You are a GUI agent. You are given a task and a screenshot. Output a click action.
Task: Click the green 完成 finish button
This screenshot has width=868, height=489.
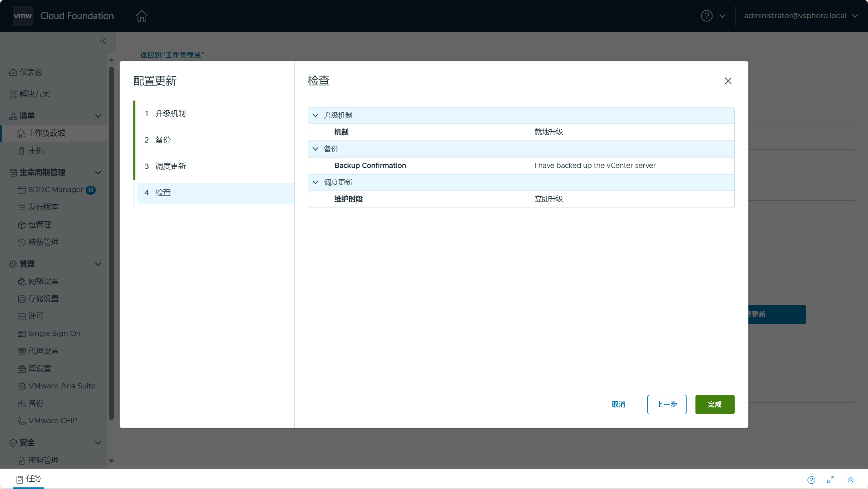pos(715,405)
